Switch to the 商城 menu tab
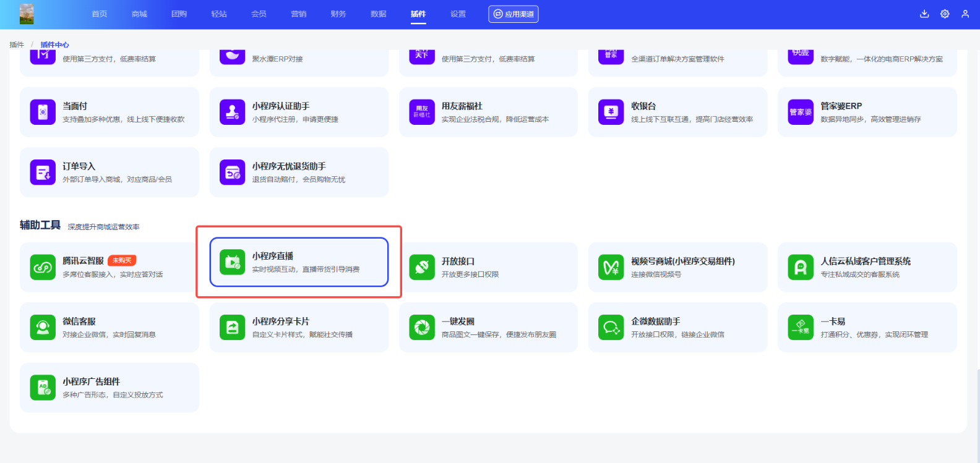The image size is (980, 463). pos(139,14)
